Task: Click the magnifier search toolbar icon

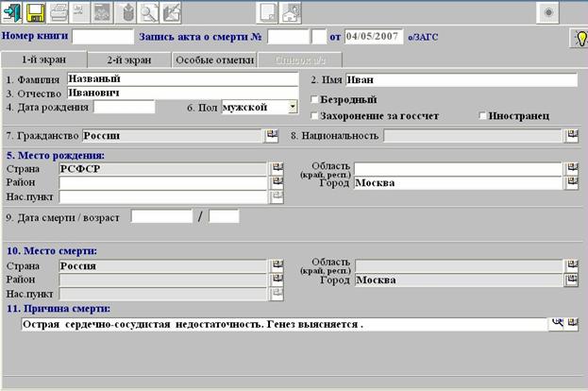Action: (149, 13)
